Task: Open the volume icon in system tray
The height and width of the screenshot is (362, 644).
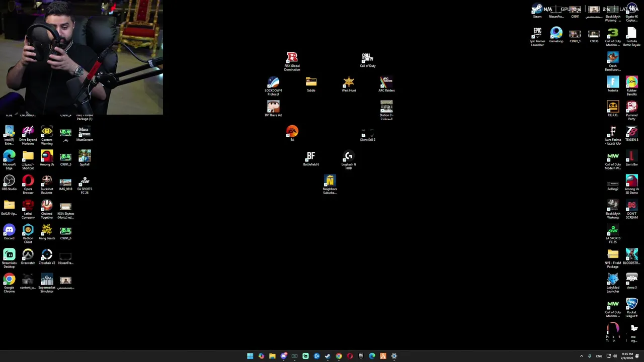Action: pyautogui.click(x=615, y=356)
